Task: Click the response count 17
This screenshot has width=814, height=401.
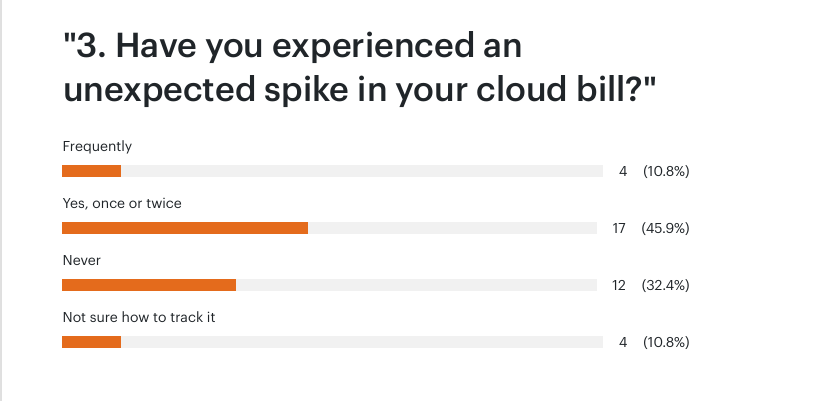Action: pos(619,228)
